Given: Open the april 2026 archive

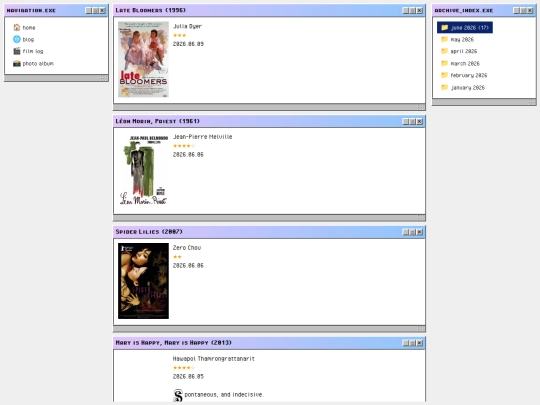Looking at the screenshot, I should pos(464,51).
